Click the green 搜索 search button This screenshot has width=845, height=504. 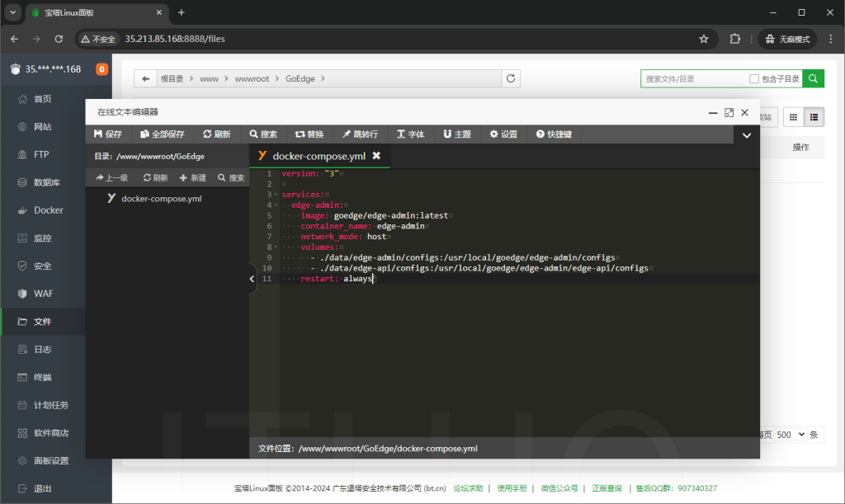[x=812, y=78]
